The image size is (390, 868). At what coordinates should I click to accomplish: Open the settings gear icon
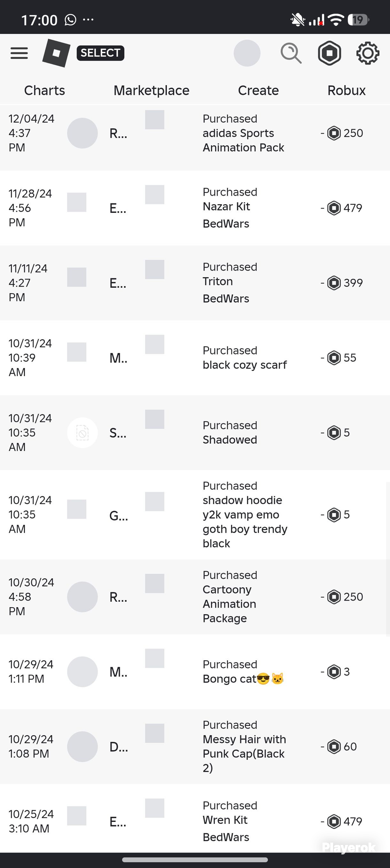tap(368, 53)
